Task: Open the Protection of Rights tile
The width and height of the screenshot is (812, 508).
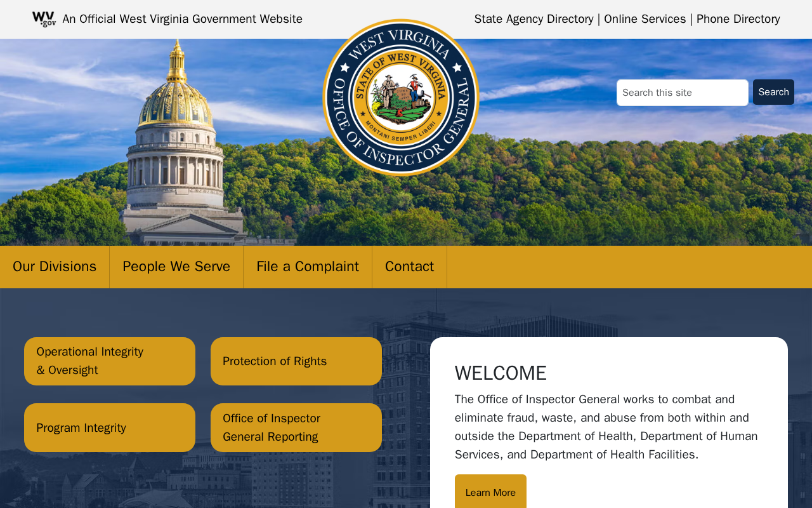Action: 296,361
